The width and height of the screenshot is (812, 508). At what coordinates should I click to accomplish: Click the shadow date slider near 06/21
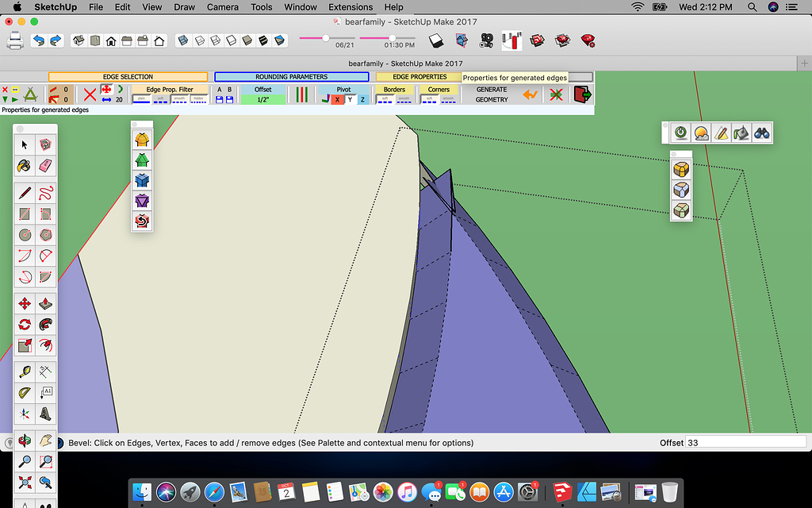[325, 37]
